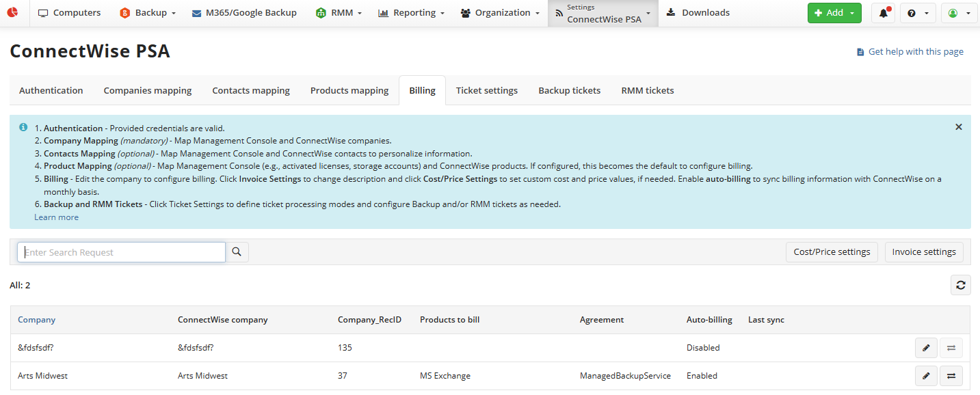This screenshot has width=980, height=395.
Task: Expand the Organization menu
Action: point(500,13)
